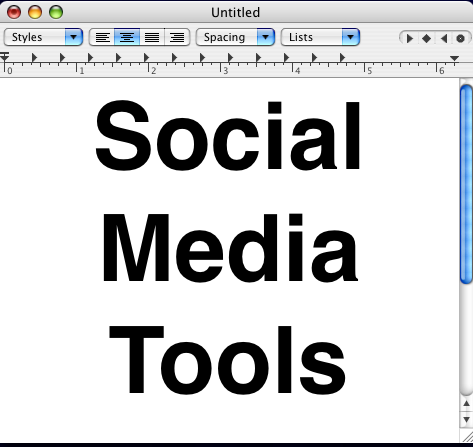Image resolution: width=473 pixels, height=447 pixels.
Task: Open the Styles dropdown
Action: 43,37
